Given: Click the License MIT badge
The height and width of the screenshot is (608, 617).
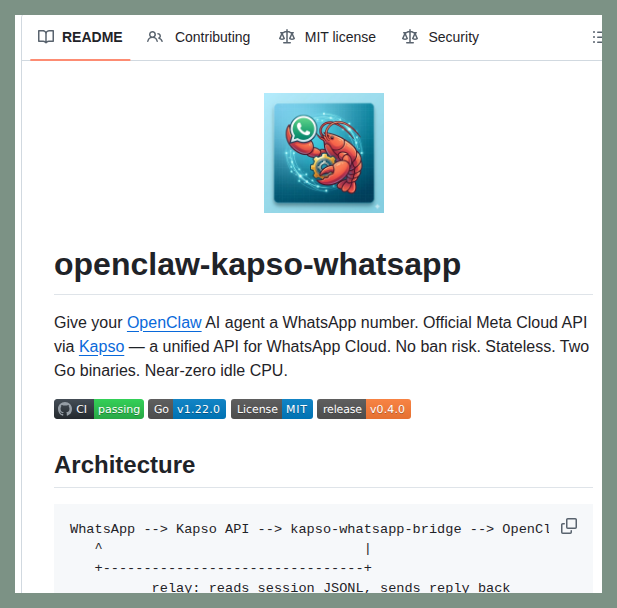Looking at the screenshot, I should click(272, 409).
